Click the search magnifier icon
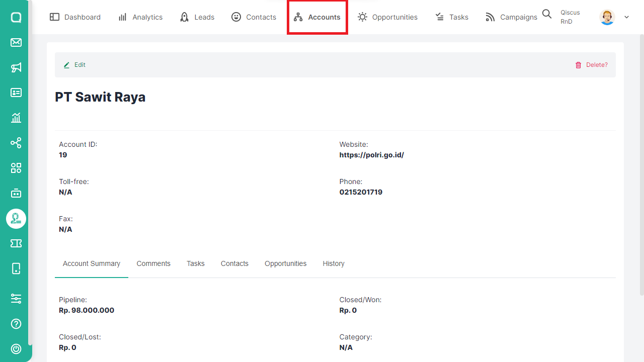 (547, 14)
